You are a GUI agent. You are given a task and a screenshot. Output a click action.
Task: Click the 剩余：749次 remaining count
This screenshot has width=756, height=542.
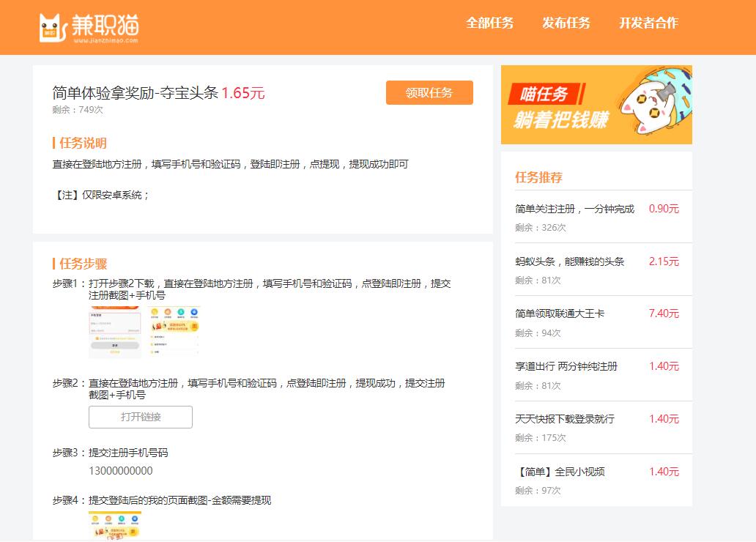coord(78,109)
